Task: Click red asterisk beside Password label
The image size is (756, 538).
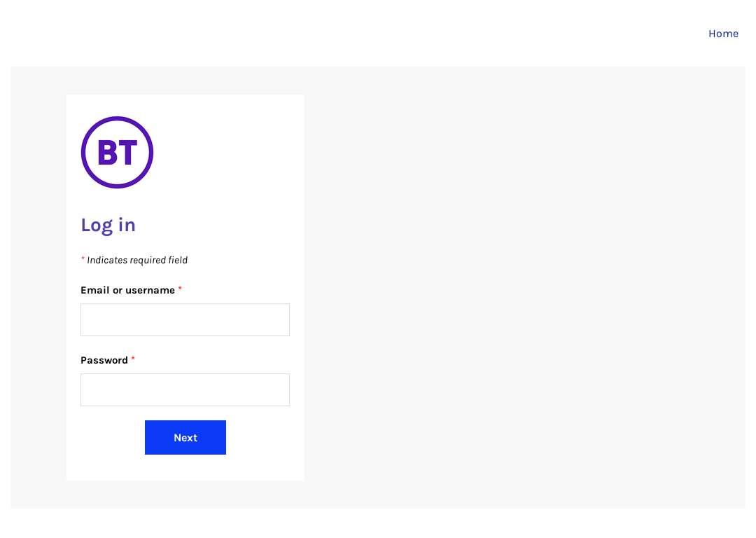Action: click(x=133, y=359)
